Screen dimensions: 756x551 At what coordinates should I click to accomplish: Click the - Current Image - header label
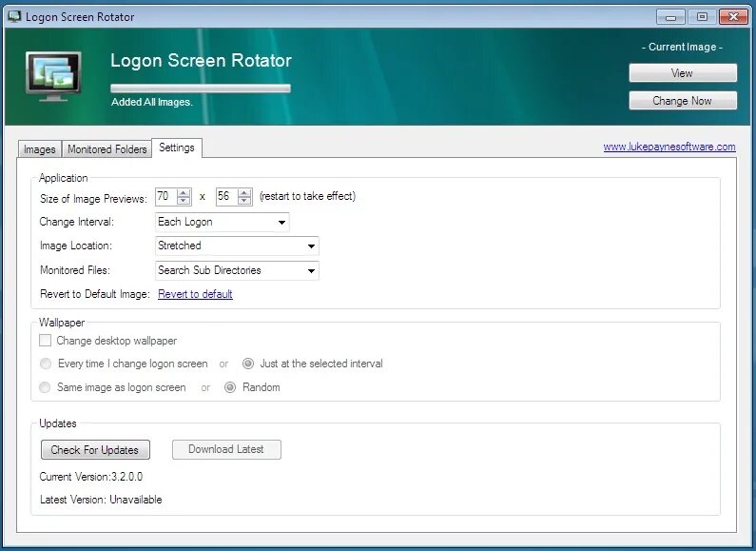pyautogui.click(x=682, y=47)
